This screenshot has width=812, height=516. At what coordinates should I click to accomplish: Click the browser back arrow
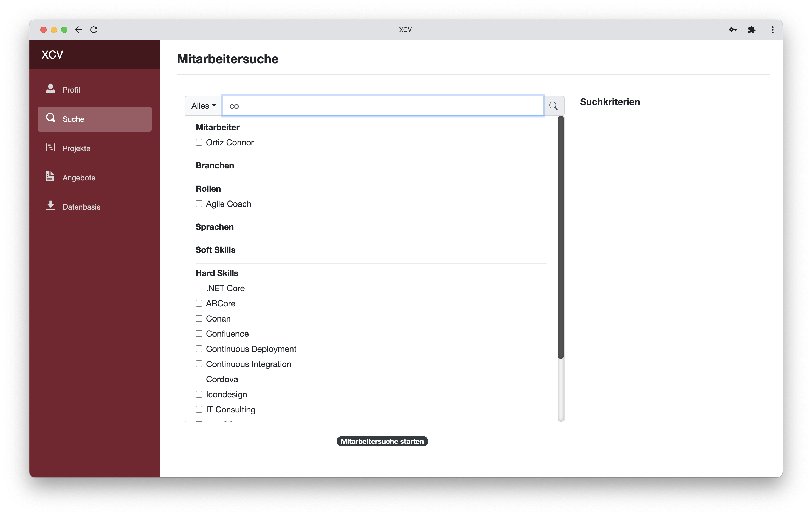[78, 30]
